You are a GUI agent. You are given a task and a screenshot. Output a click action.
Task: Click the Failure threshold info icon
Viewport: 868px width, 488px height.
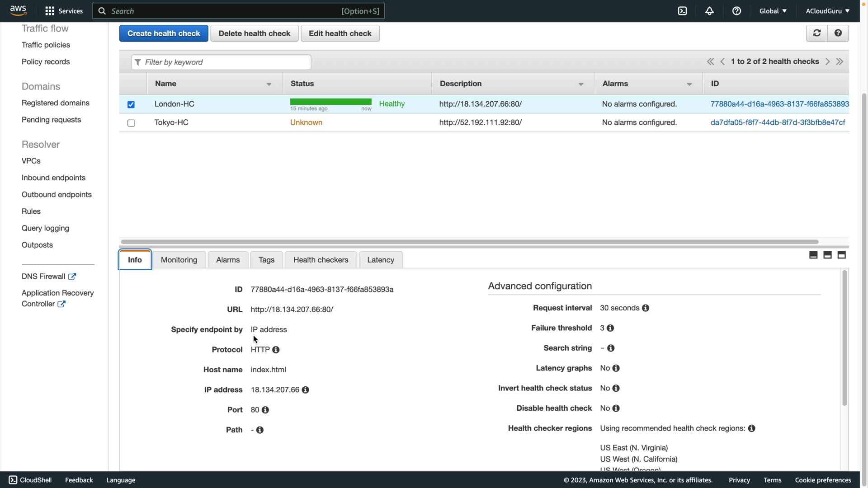click(x=610, y=328)
